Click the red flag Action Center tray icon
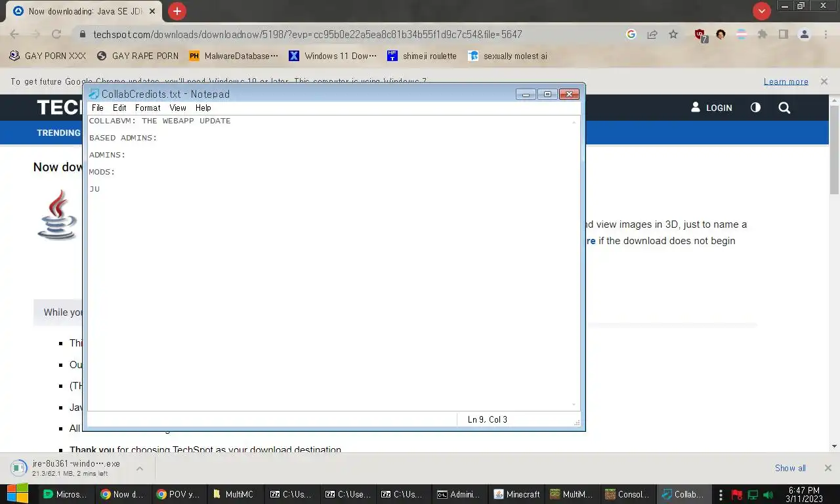This screenshot has width=840, height=504. (736, 494)
